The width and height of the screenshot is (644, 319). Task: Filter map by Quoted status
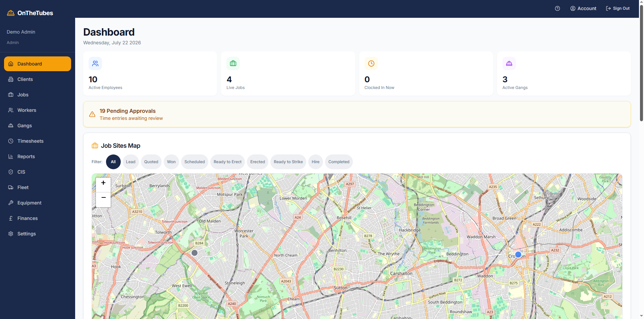151,162
